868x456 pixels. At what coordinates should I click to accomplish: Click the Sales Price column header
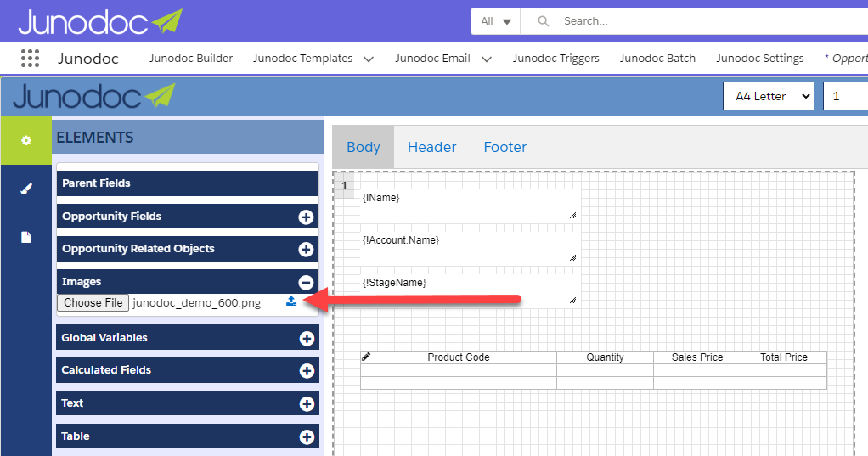[697, 357]
